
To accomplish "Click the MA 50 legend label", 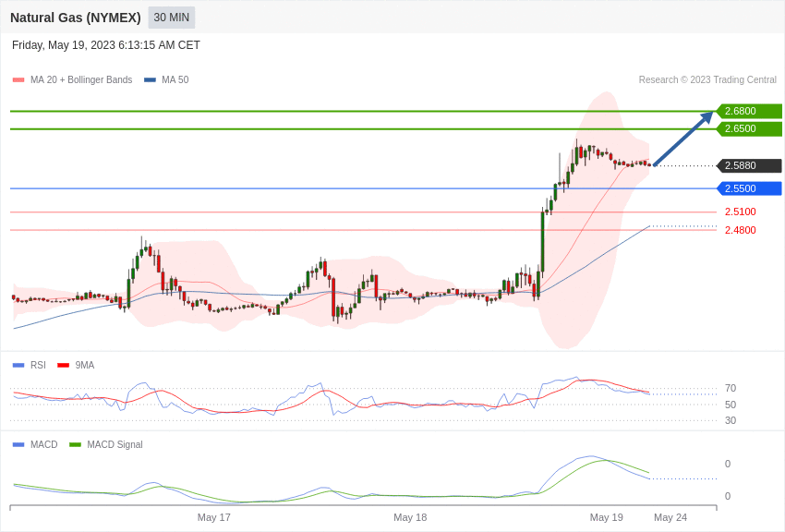I will [175, 79].
